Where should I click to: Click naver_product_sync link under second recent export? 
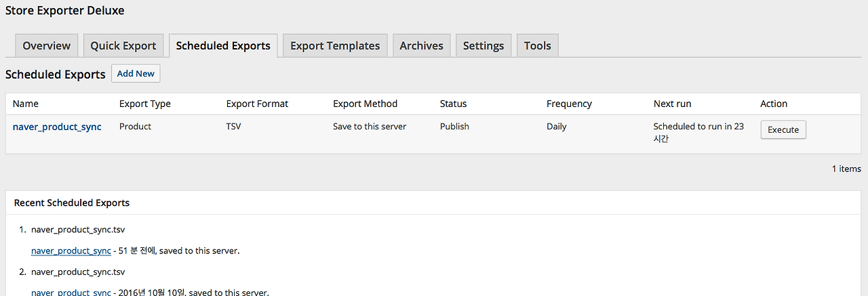71,292
